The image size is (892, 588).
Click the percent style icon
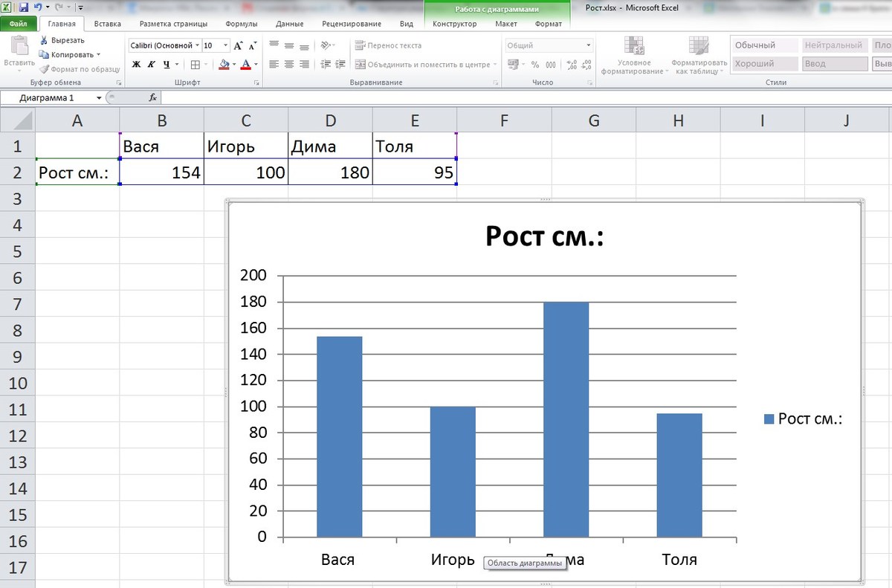coord(535,65)
